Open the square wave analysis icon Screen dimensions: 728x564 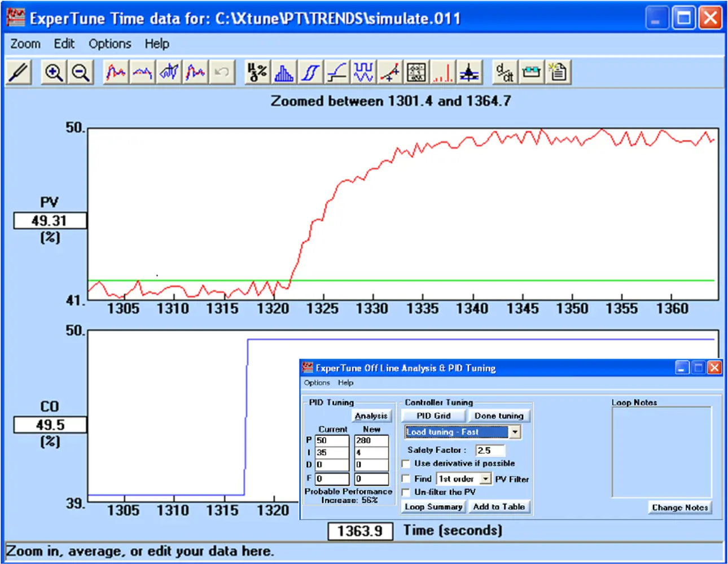click(x=363, y=73)
